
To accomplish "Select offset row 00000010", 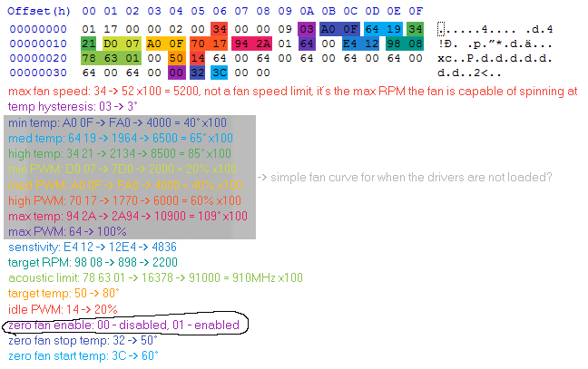I will [38, 44].
